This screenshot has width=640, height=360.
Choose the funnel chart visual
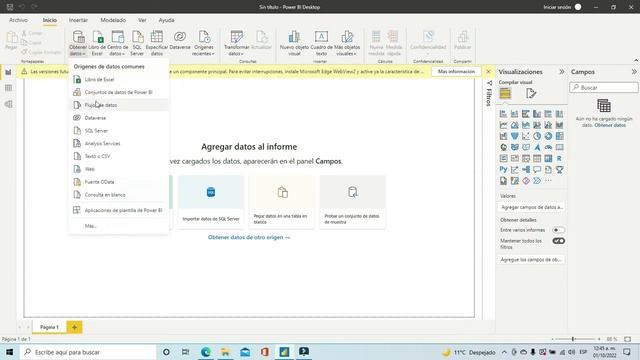coord(514,136)
